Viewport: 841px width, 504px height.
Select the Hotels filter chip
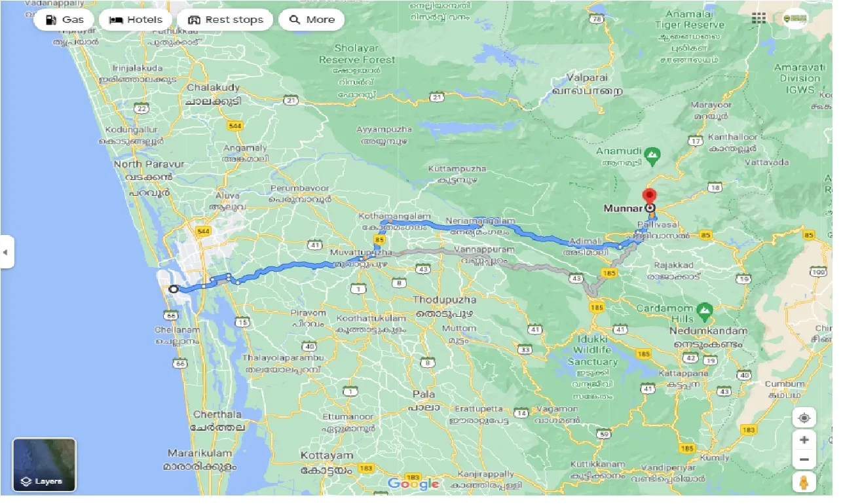point(136,20)
